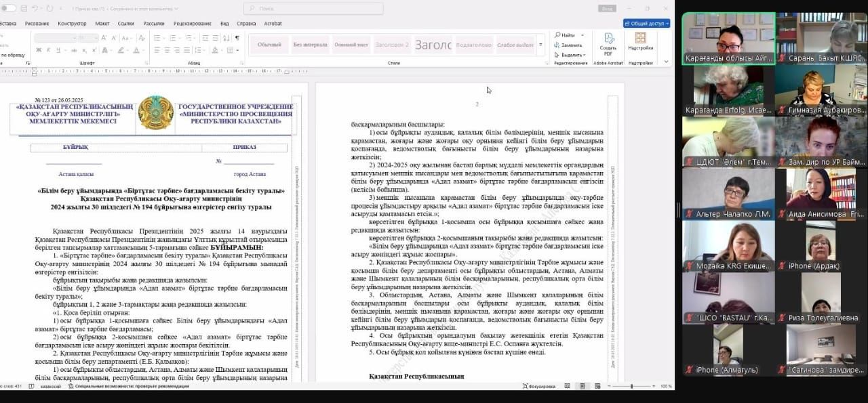Adjust the zoom slider in status bar
This screenshot has height=403, width=868.
631,386
